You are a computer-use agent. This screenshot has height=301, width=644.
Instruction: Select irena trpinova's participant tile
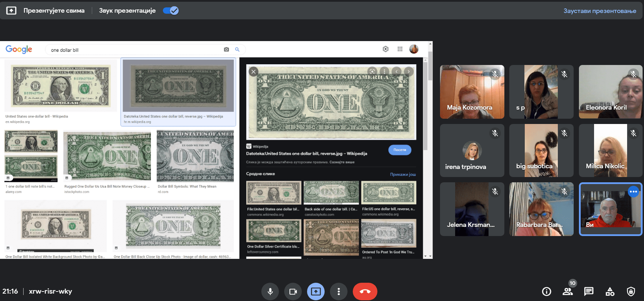click(472, 150)
